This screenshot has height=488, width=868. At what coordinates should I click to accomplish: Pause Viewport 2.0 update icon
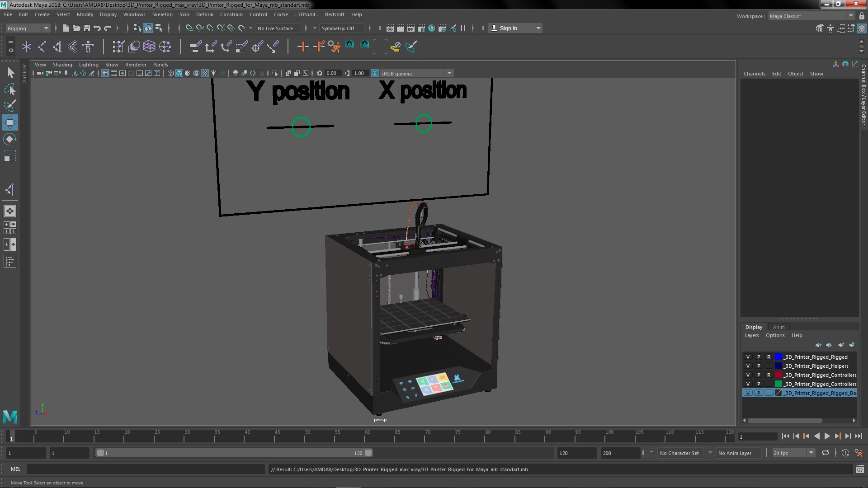pos(463,28)
